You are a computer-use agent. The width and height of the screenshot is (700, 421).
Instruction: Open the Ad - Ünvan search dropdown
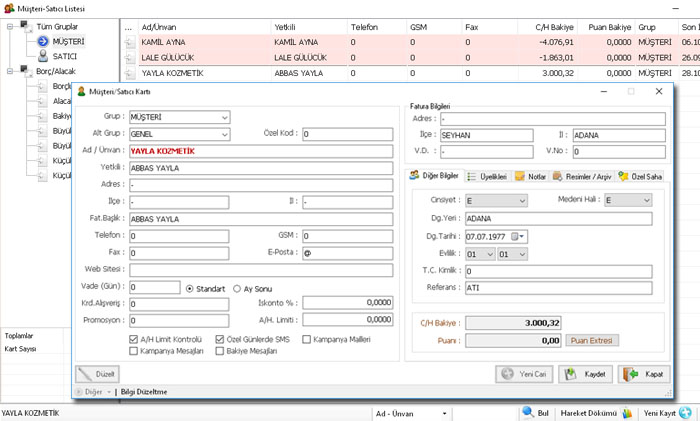point(444,414)
